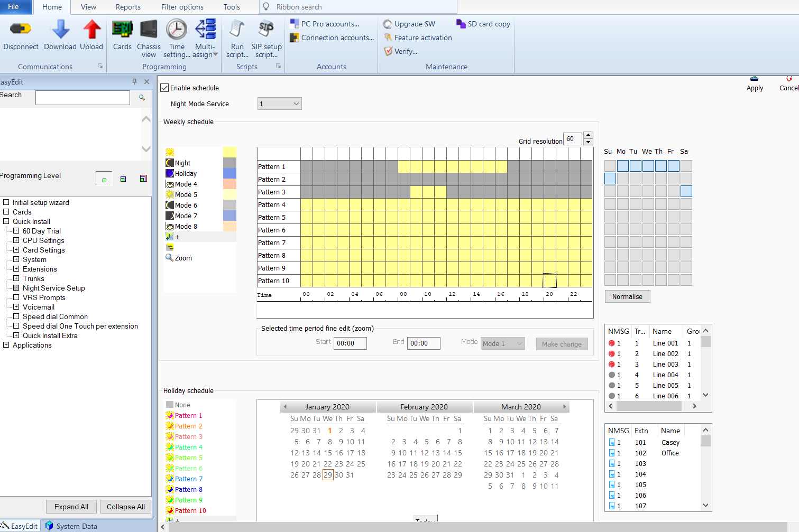This screenshot has height=532, width=799.
Task: Select the Night mode color swatch
Action: pos(229,163)
